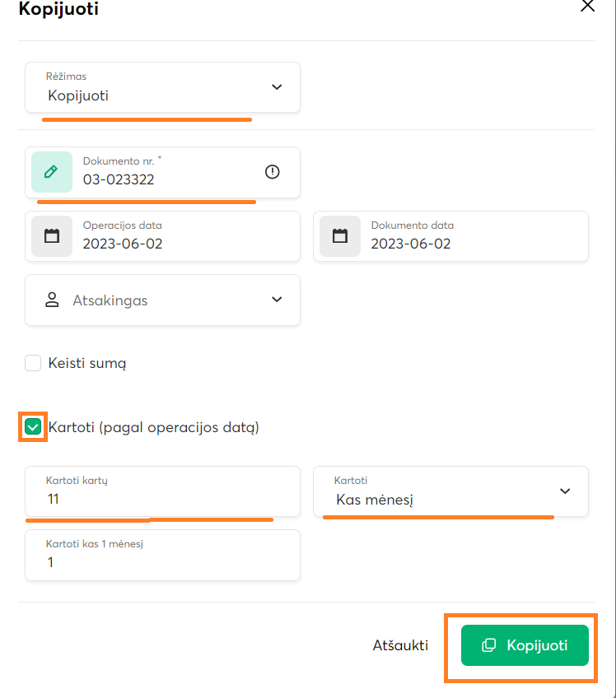Focus the Kartoti kartų input field
Viewport: 616px width, 698px height.
162,499
